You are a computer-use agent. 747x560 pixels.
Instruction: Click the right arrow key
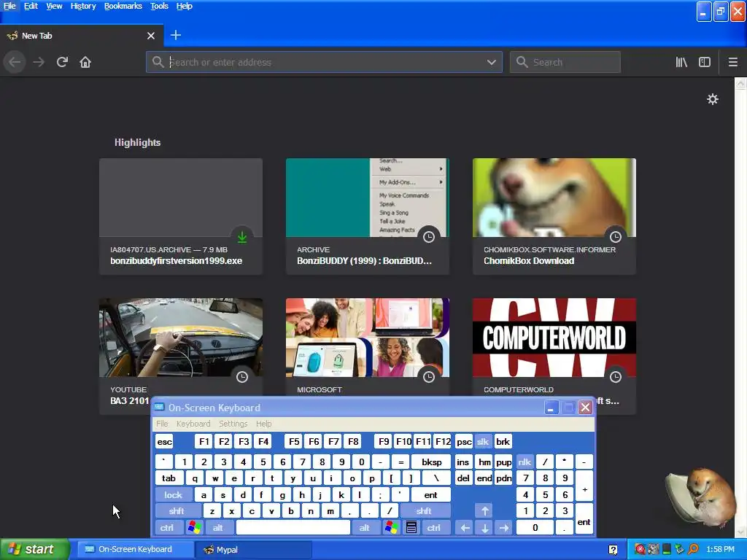(x=504, y=528)
